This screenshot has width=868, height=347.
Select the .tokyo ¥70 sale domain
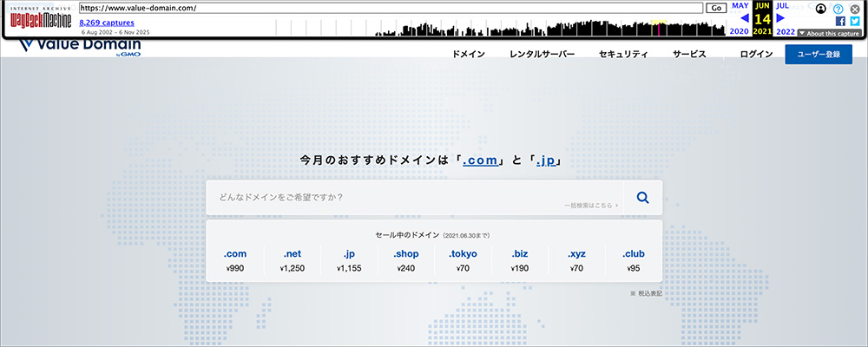(x=463, y=260)
